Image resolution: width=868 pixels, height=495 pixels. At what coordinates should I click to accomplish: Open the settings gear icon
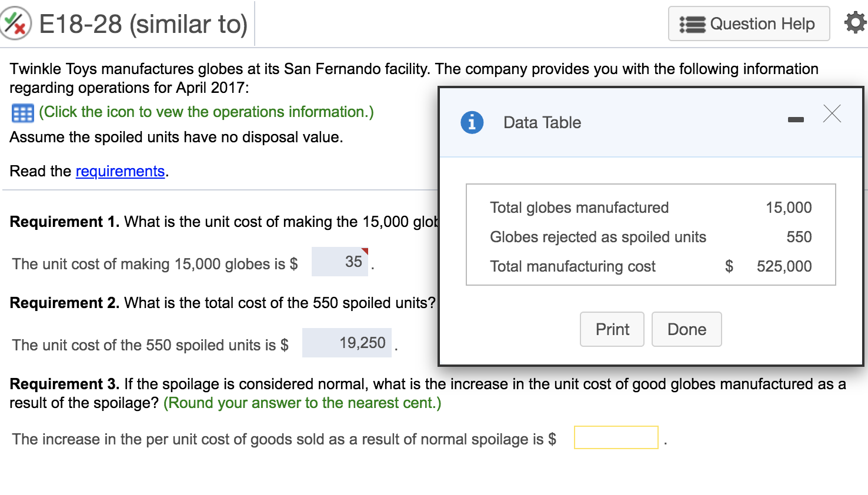click(x=855, y=23)
